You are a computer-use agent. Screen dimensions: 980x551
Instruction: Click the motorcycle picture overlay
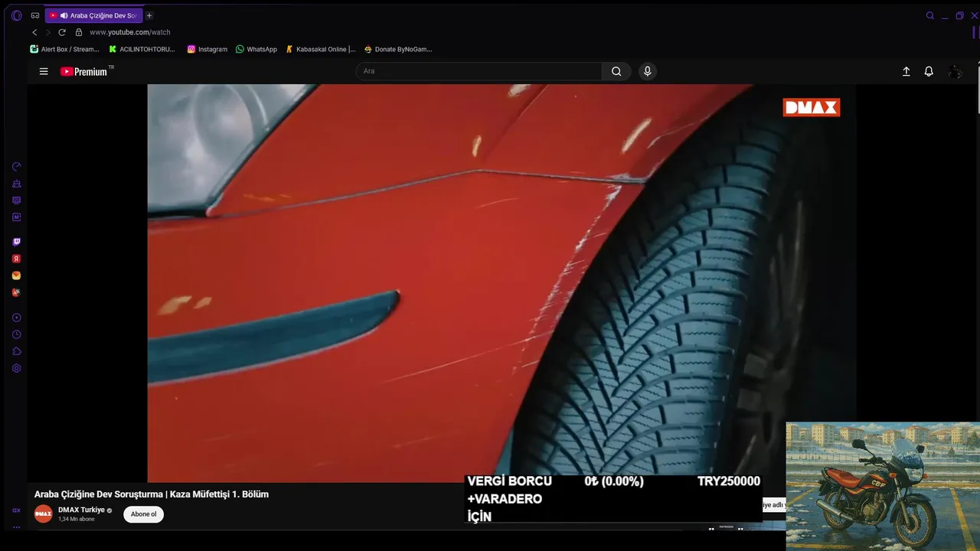[883, 485]
